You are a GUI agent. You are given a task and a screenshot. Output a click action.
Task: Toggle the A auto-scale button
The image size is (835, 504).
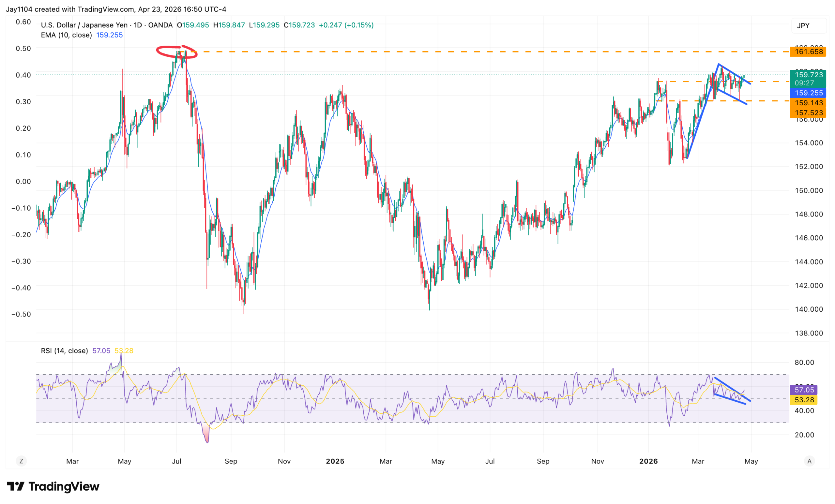tap(809, 461)
